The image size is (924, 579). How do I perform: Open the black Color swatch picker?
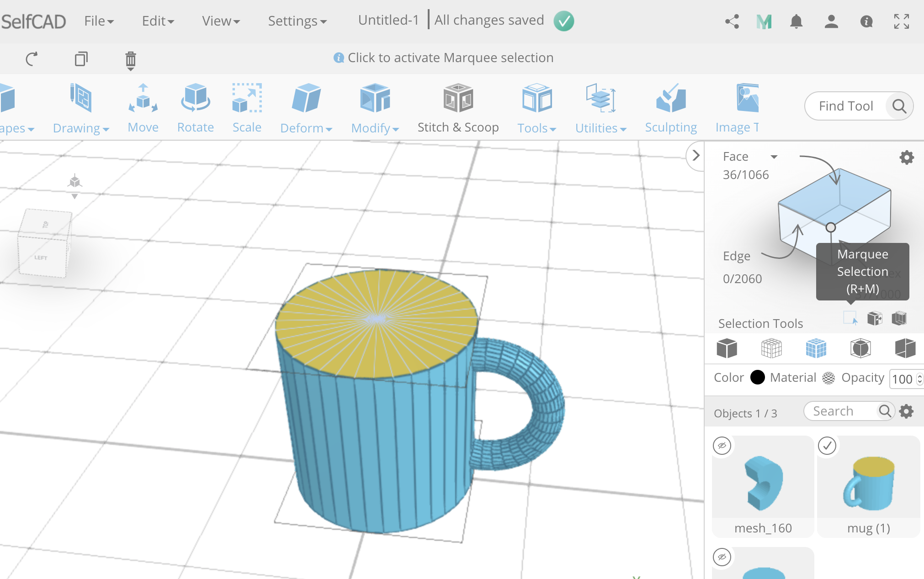[x=757, y=378]
